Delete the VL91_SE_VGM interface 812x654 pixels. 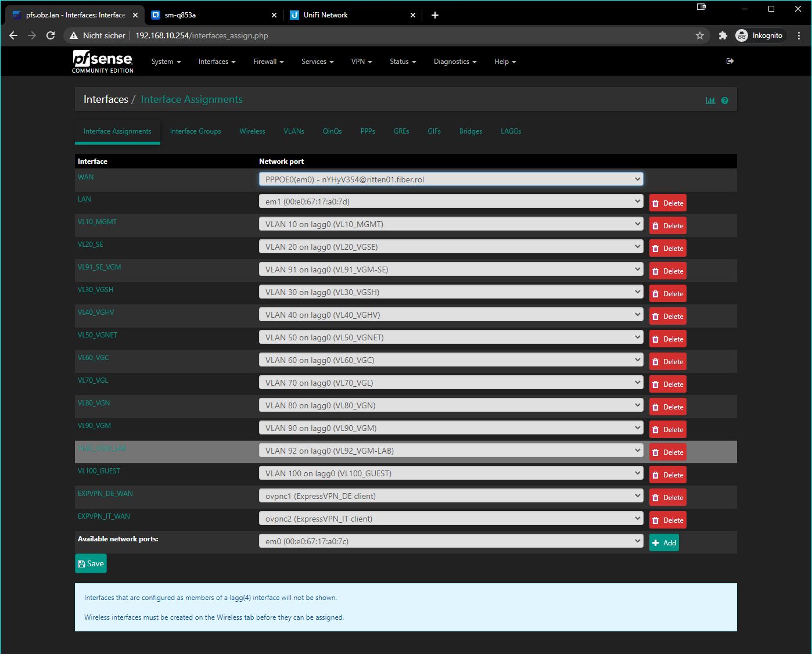point(668,271)
